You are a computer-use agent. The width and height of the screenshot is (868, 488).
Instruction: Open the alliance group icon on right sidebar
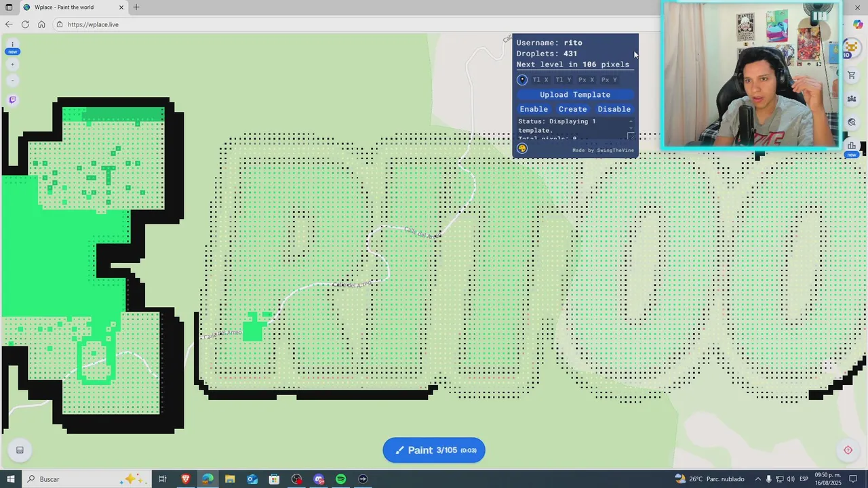pos(852,99)
